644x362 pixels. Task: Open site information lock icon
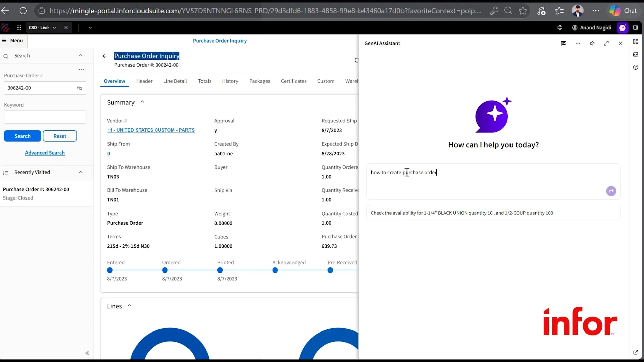point(42,11)
